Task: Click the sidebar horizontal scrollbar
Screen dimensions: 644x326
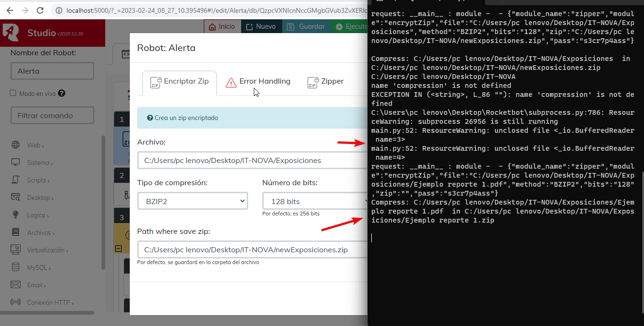Action: pyautogui.click(x=47, y=313)
